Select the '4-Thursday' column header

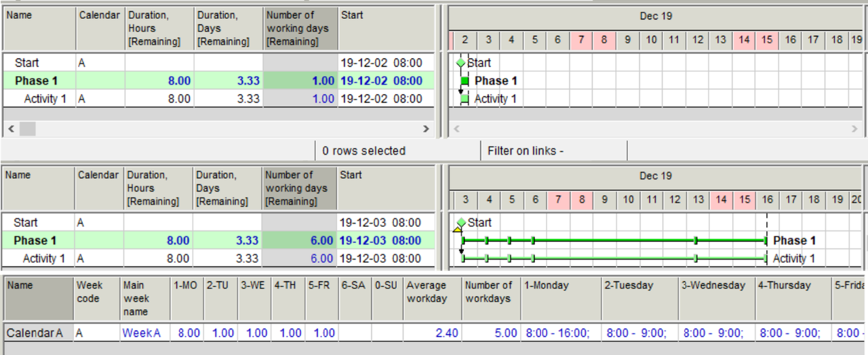793,299
